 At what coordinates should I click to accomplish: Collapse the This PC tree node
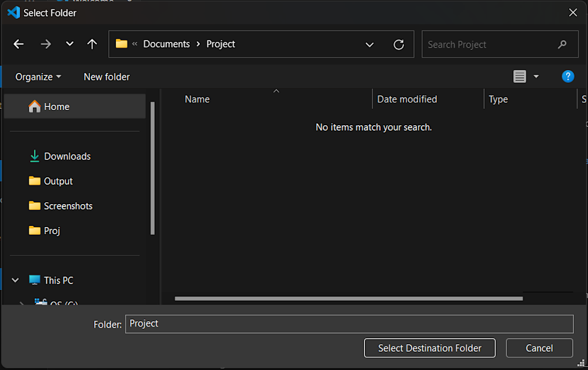[x=15, y=281]
